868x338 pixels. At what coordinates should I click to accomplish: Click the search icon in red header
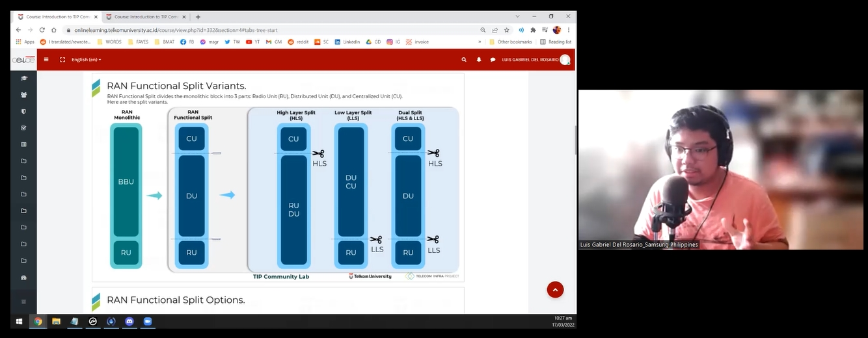[x=464, y=59]
